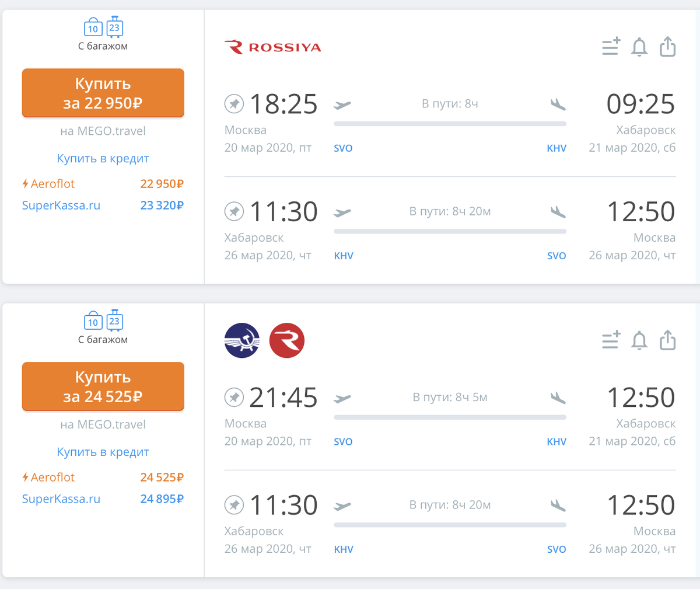
Task: Pin the 11:30 Khabarovsk return in first ticket
Action: pyautogui.click(x=234, y=211)
